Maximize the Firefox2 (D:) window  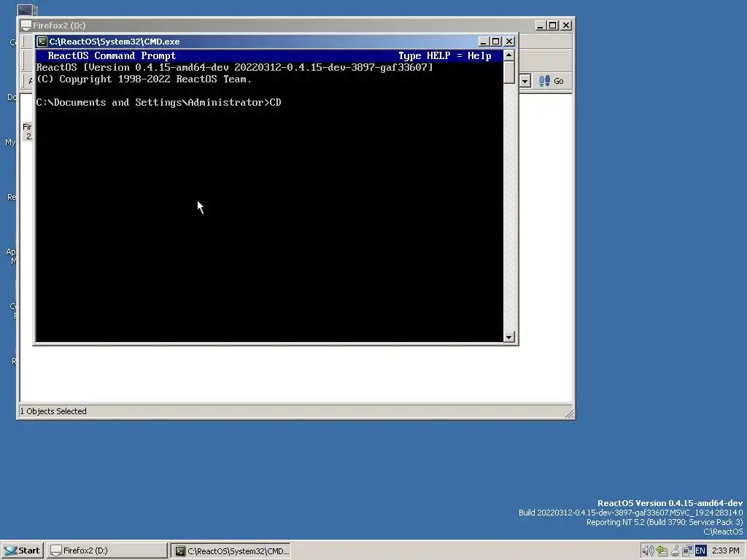point(553,26)
